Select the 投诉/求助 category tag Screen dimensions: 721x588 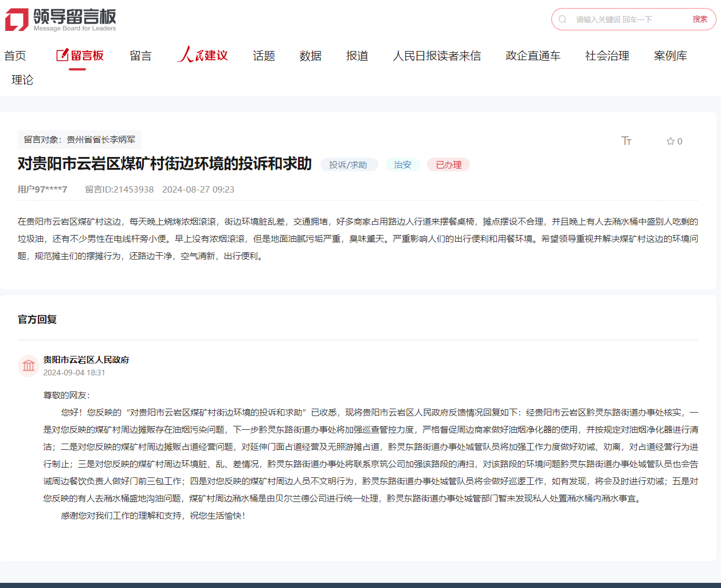click(349, 164)
